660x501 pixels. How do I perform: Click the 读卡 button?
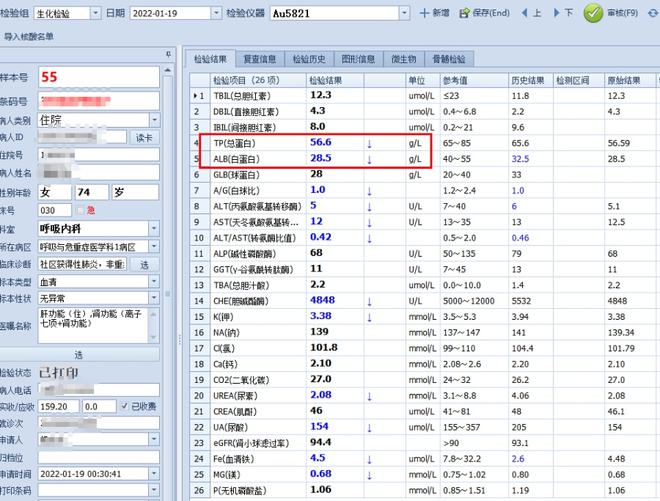144,138
